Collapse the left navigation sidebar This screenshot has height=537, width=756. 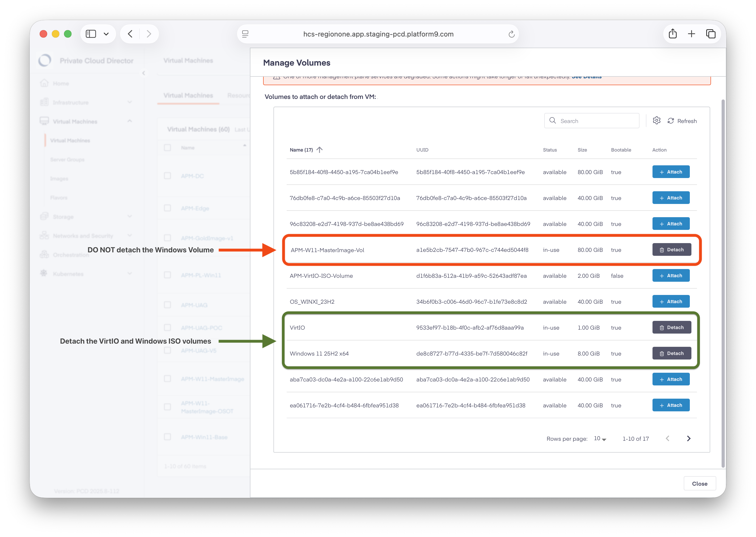(x=143, y=73)
